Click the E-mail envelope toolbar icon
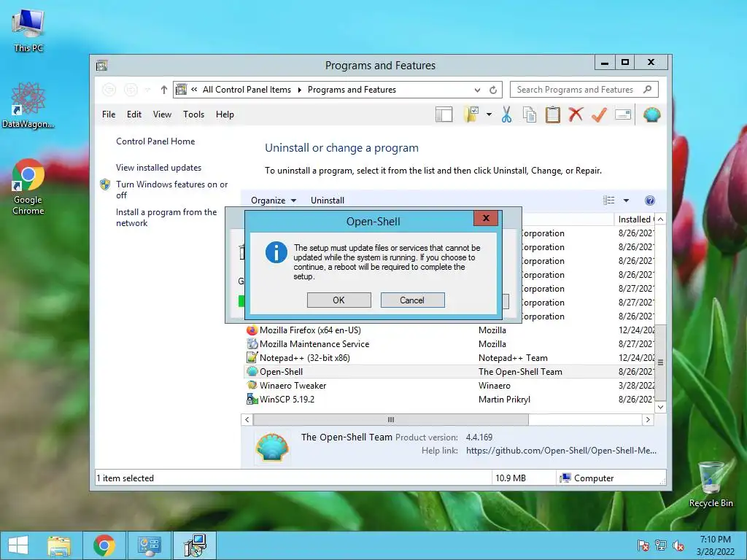 (x=623, y=114)
